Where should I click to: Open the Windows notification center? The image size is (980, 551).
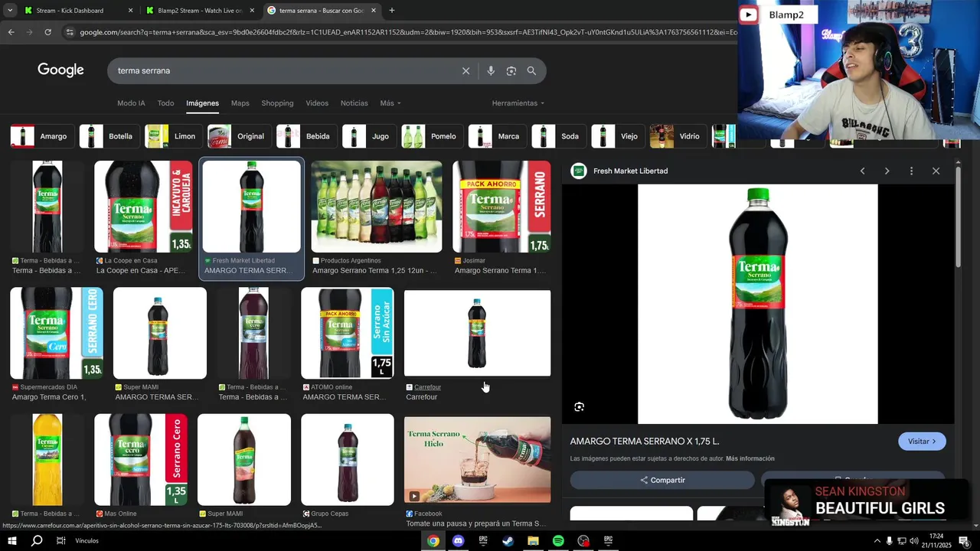(x=964, y=541)
